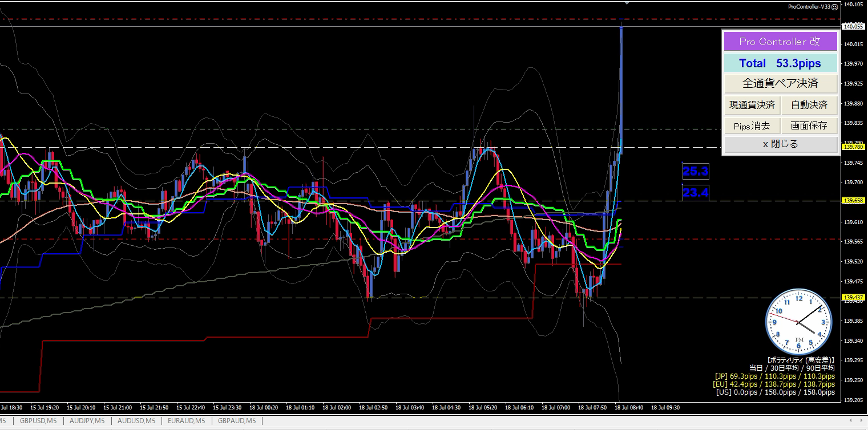Click the ProController-V33 smiley face icon

tap(834, 7)
